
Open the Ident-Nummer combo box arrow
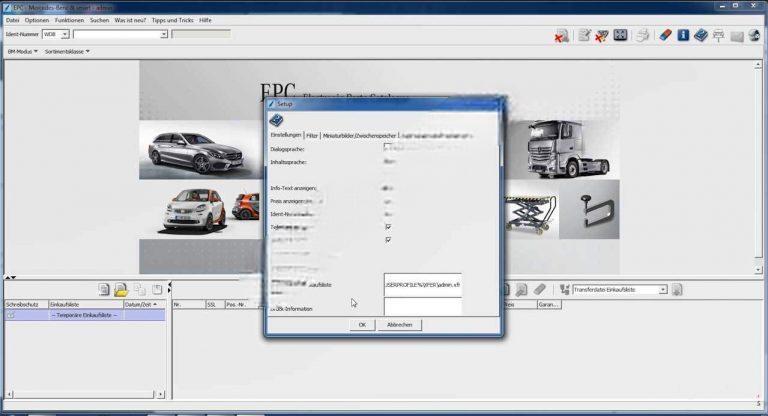164,34
